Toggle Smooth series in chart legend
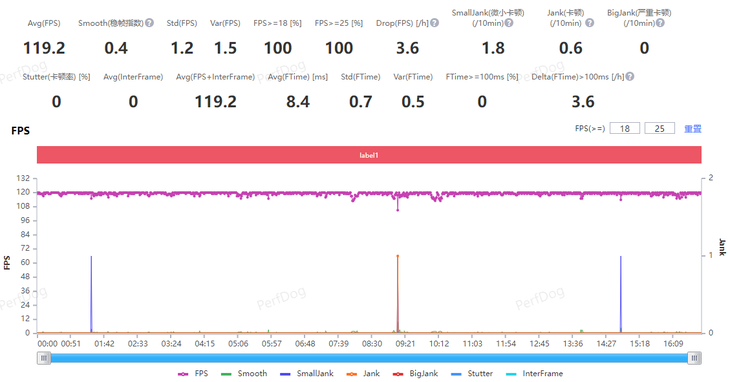This screenshot has width=730, height=382. tap(243, 374)
